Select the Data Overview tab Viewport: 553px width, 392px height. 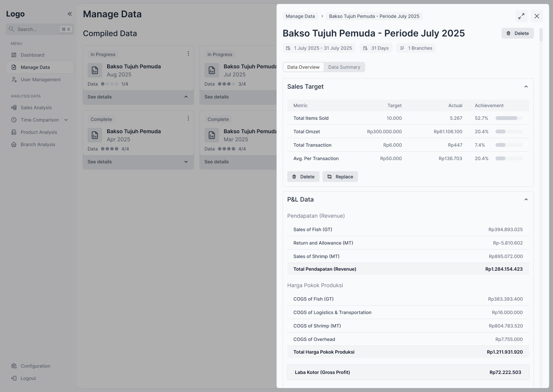coord(303,67)
